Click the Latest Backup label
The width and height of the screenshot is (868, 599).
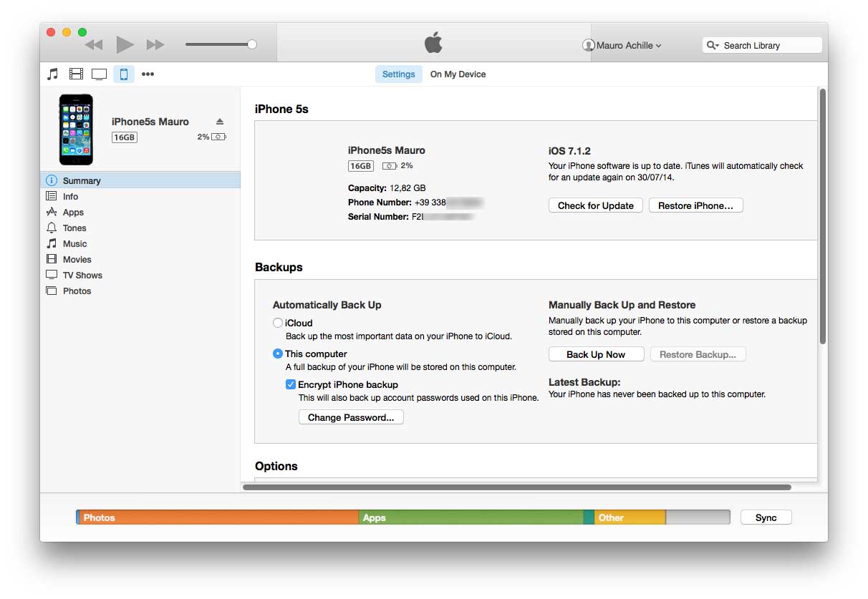coord(584,382)
